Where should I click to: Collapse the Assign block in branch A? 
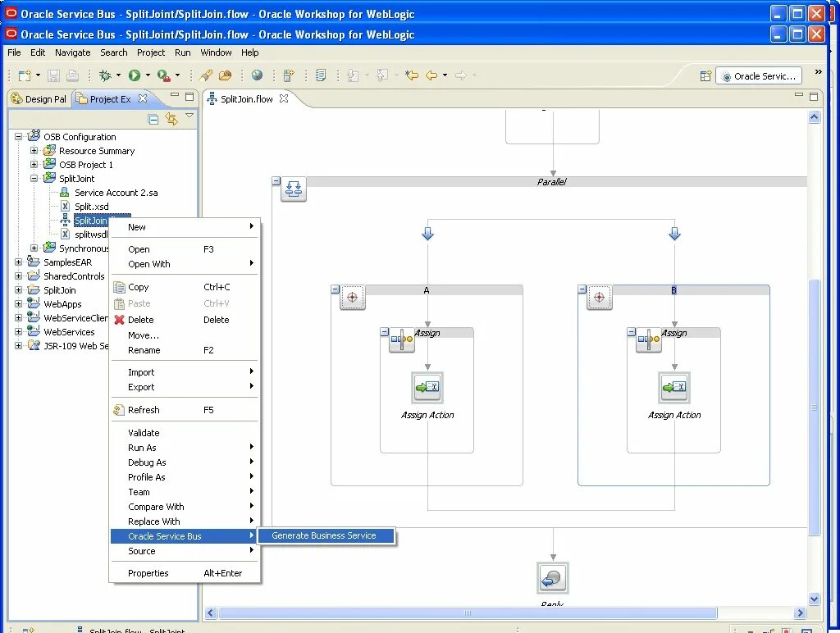384,332
